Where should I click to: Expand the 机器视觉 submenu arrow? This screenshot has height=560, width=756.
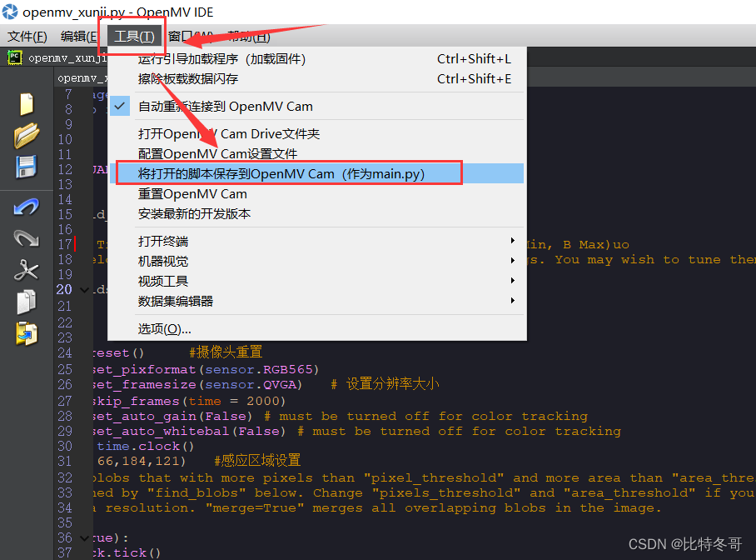[513, 261]
